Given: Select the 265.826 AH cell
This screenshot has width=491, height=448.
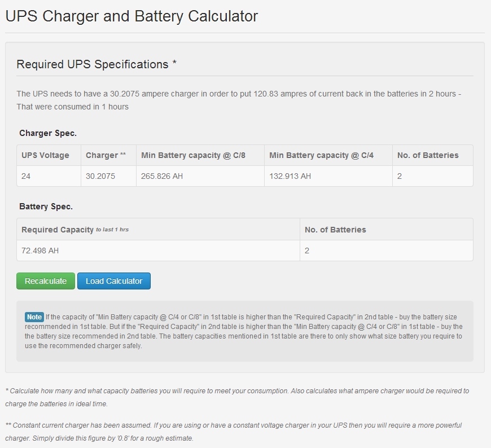Looking at the screenshot, I should [200, 176].
